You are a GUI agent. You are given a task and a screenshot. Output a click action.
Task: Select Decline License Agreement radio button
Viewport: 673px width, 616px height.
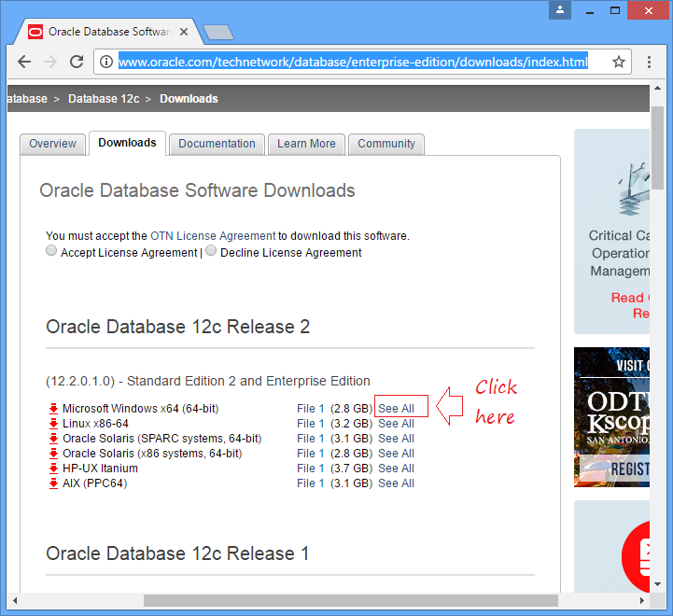[211, 250]
